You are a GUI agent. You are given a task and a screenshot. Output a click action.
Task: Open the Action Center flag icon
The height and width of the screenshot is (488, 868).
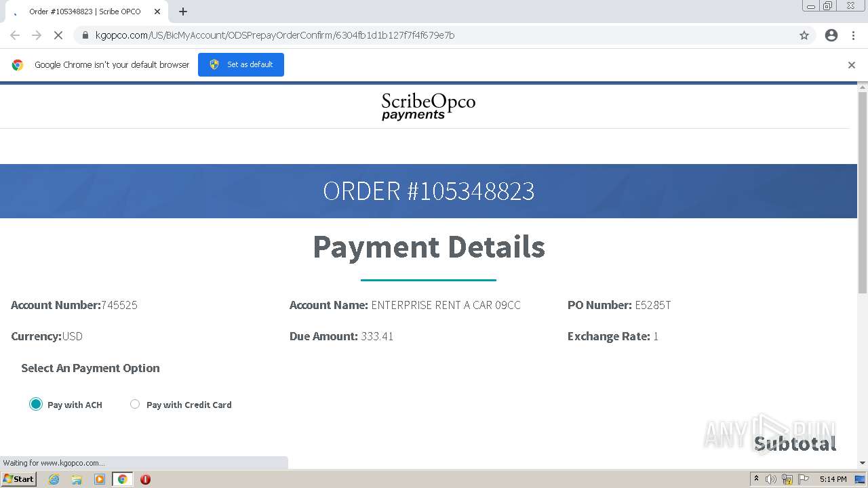[804, 479]
